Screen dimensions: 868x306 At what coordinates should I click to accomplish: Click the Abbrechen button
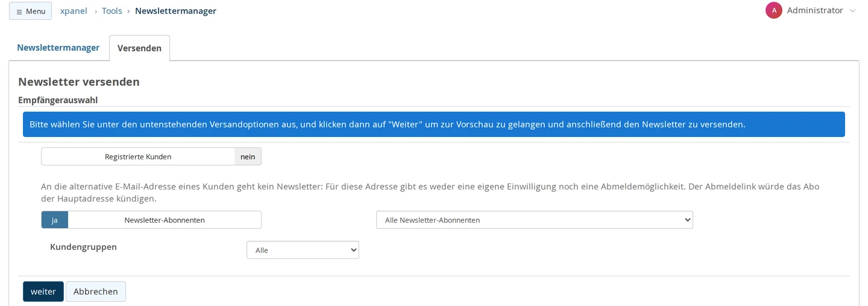[x=96, y=292]
